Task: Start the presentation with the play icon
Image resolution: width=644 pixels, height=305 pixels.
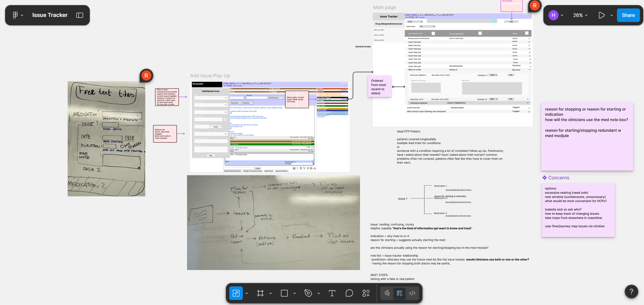Action: [x=601, y=15]
